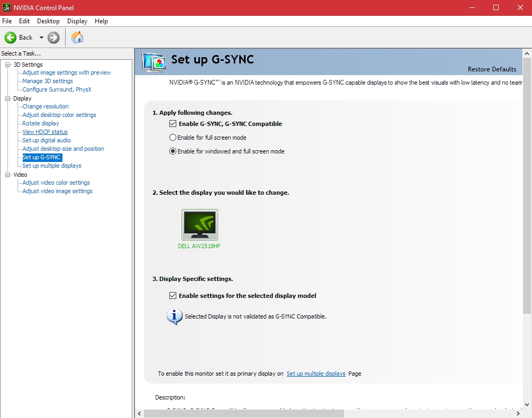This screenshot has height=418, width=532.
Task: Collapse the 3D Settings tree node
Action: [8, 65]
